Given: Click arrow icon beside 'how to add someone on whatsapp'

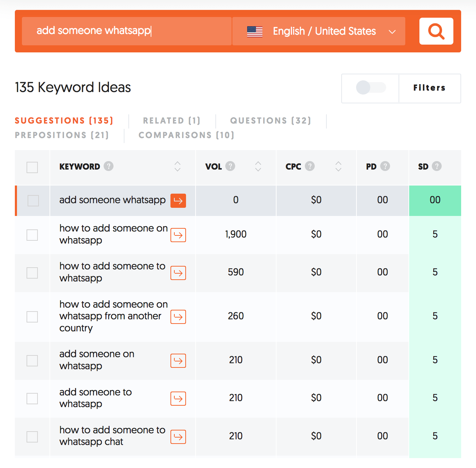Looking at the screenshot, I should click(178, 235).
